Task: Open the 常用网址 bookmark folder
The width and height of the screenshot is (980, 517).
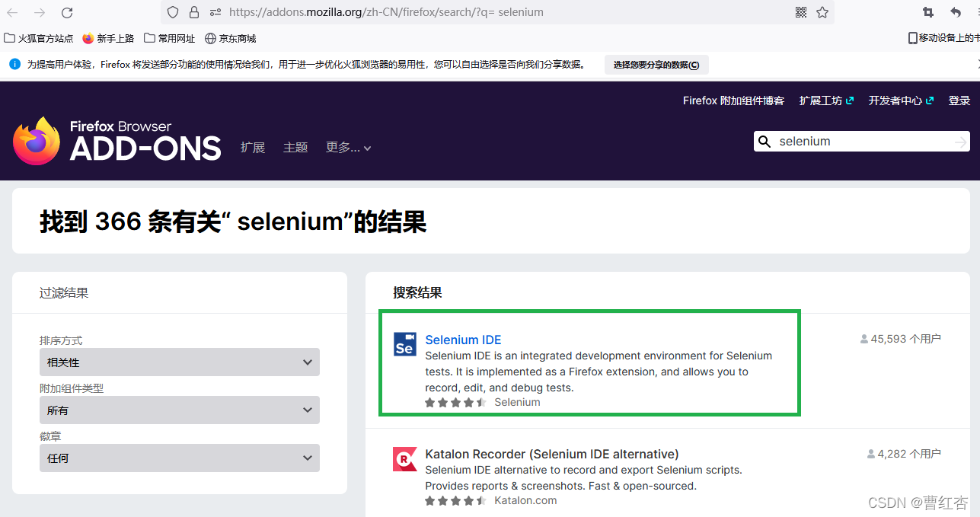Action: click(169, 38)
